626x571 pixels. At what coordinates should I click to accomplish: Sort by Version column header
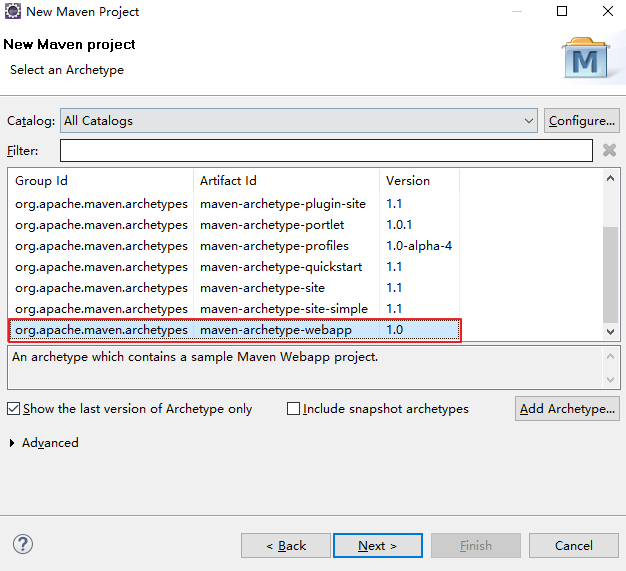[419, 181]
